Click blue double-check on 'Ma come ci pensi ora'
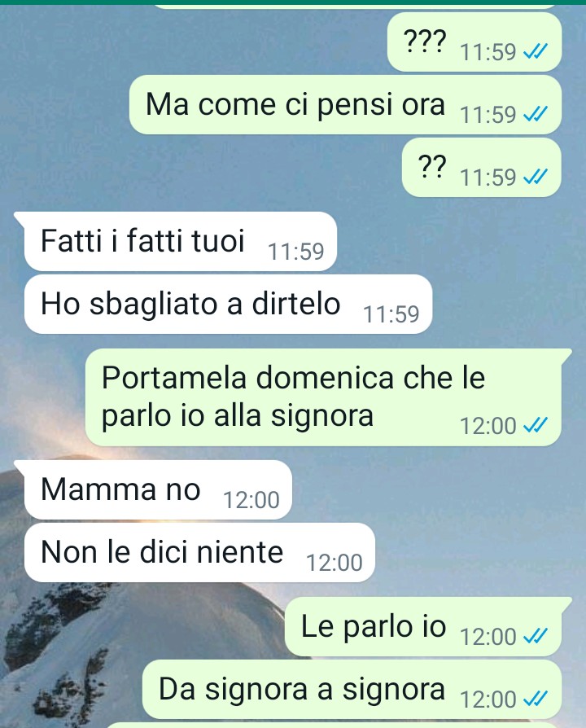Viewport: 586px width, 728px height. coord(536,114)
